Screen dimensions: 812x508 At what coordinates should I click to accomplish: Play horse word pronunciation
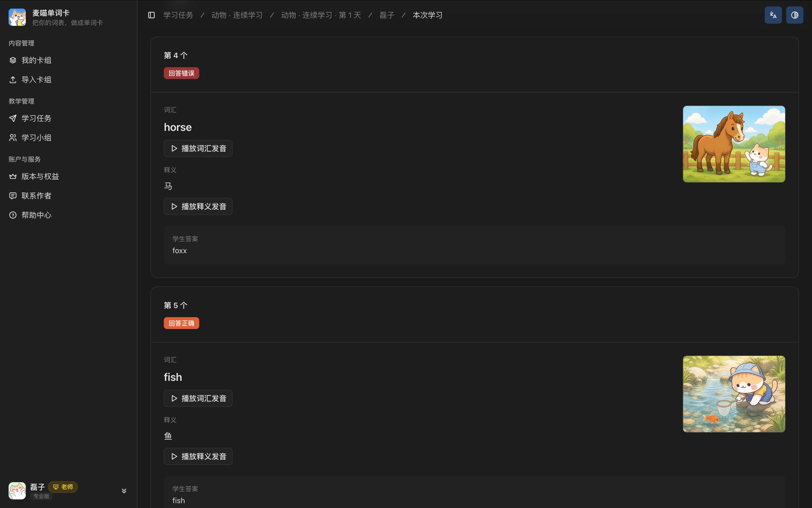point(198,148)
